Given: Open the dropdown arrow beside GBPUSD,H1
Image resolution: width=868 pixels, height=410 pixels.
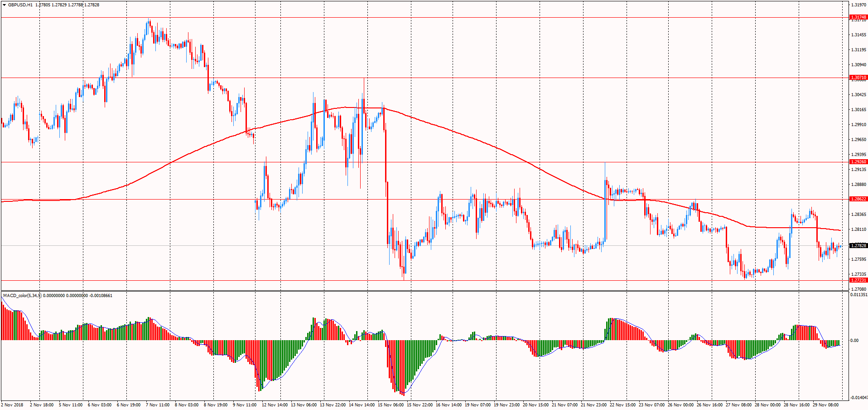Looking at the screenshot, I should 4,5.
